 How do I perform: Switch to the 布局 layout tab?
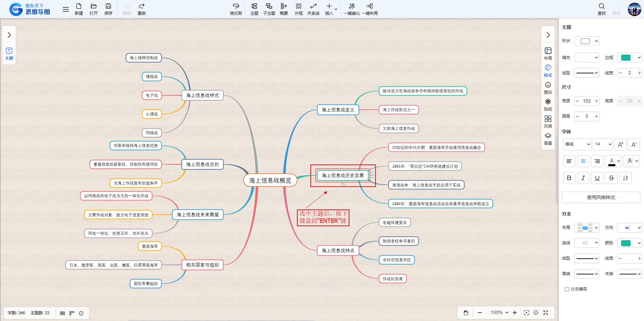point(548,53)
